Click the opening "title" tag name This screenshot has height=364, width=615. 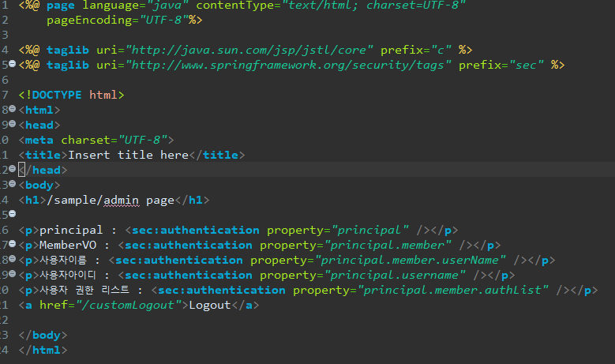click(x=43, y=155)
